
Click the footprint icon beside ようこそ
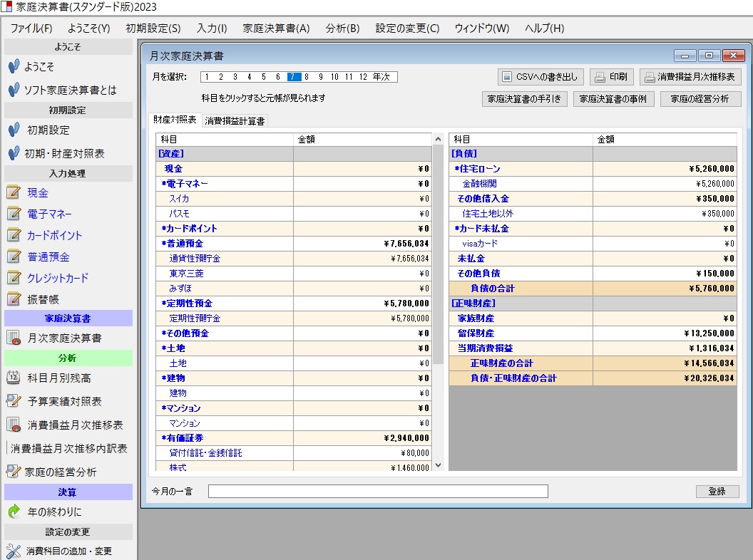pos(13,67)
